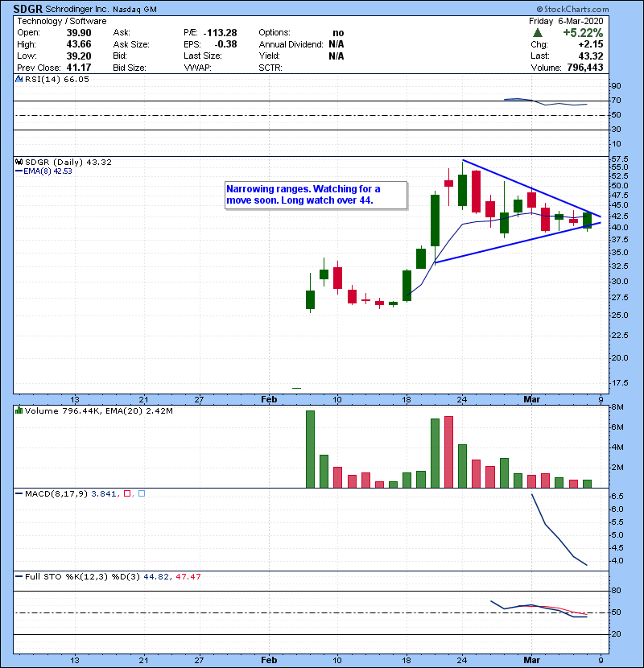Click the Options value 'no'
This screenshot has width=644, height=668.
[x=338, y=33]
